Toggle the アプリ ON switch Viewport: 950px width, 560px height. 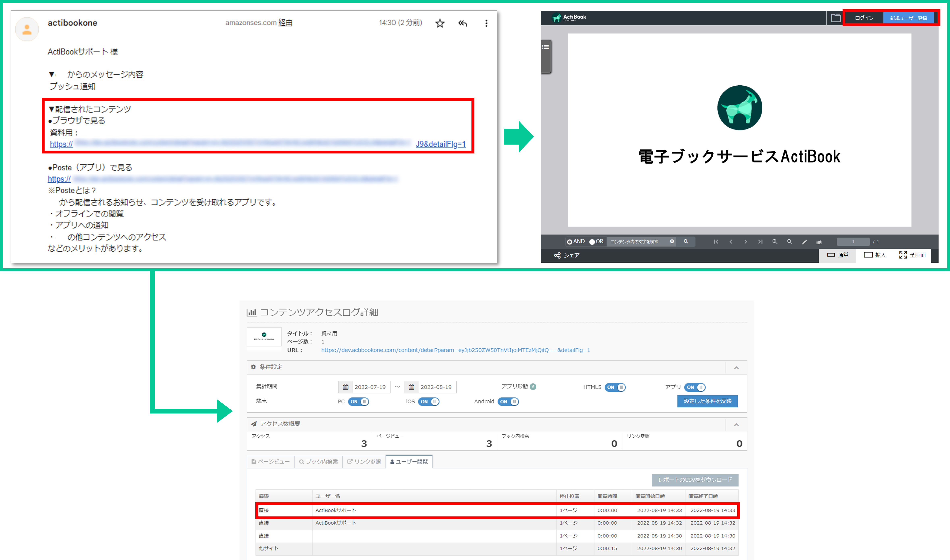point(695,387)
